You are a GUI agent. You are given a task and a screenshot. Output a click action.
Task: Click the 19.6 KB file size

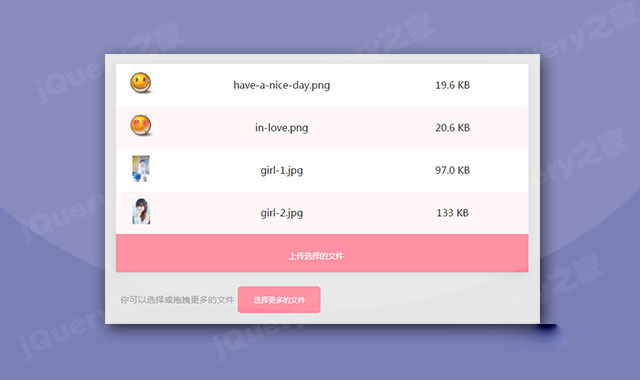point(453,85)
